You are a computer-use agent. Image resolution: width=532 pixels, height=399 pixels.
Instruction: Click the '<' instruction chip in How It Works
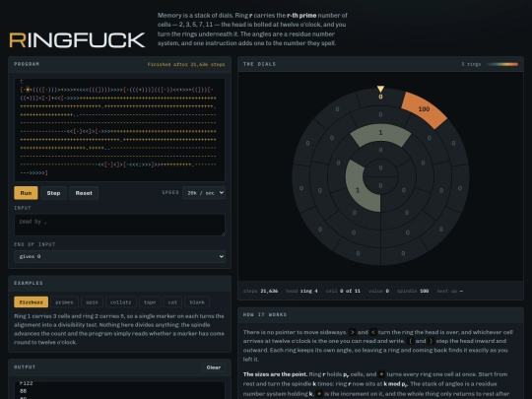pyautogui.click(x=372, y=332)
